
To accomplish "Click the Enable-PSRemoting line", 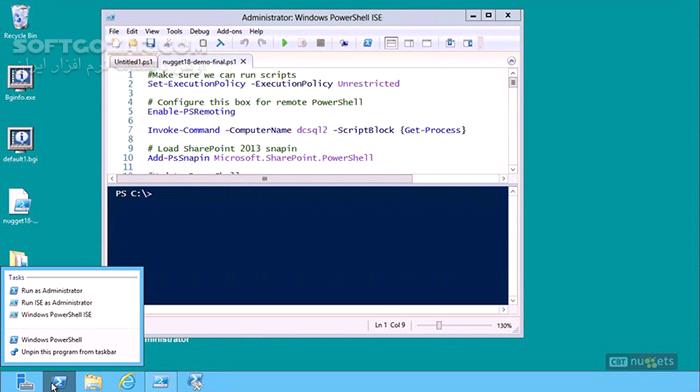I will pyautogui.click(x=191, y=112).
